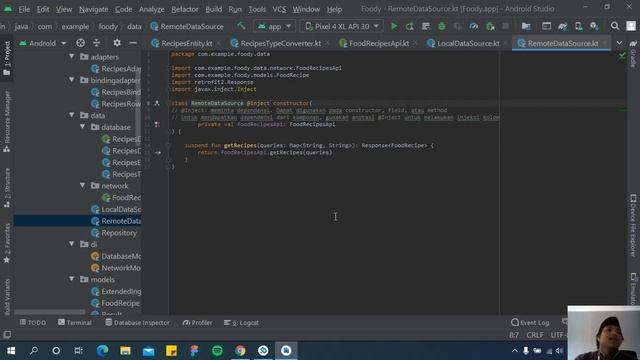Screen dimensions: 640x360
Task: Click suspend call gutter arrow icon
Action: [158, 152]
